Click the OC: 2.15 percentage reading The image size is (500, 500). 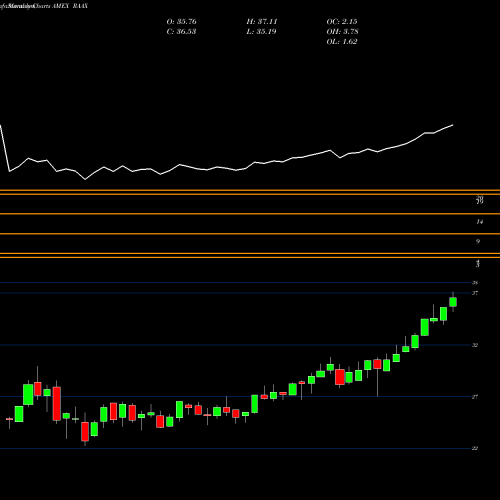(342, 22)
